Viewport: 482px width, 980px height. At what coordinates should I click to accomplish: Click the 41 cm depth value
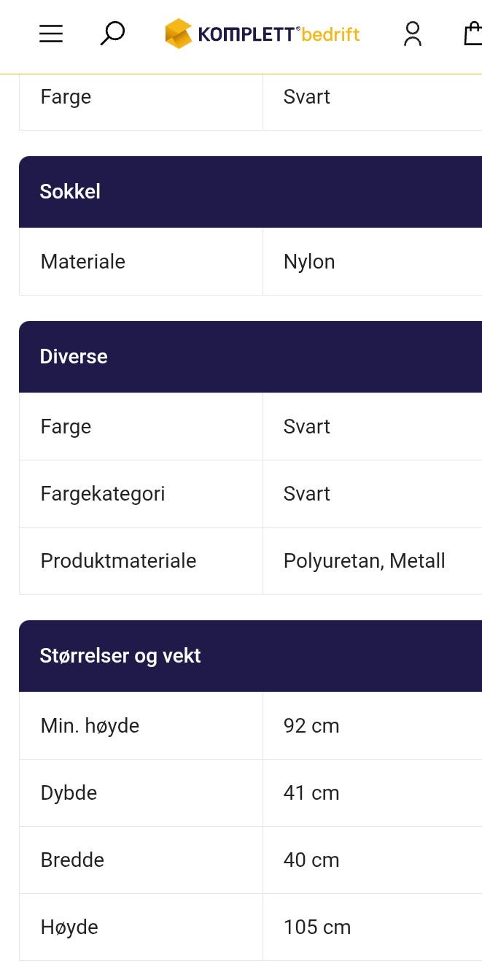[x=311, y=793]
